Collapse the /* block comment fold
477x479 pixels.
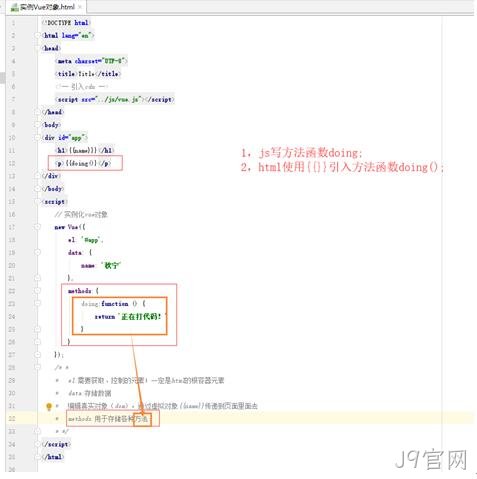click(37, 367)
